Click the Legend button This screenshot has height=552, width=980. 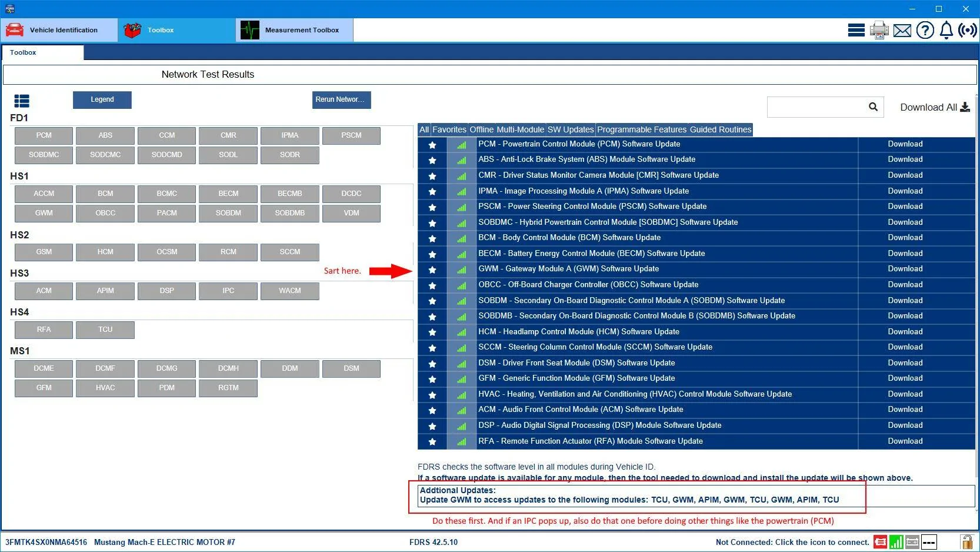(x=102, y=99)
